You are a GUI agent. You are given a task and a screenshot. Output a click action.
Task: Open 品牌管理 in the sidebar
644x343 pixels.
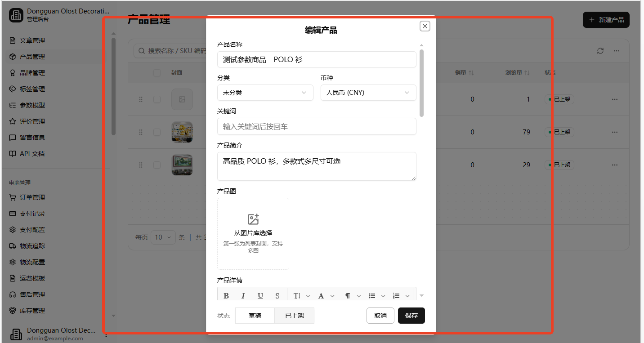(32, 73)
